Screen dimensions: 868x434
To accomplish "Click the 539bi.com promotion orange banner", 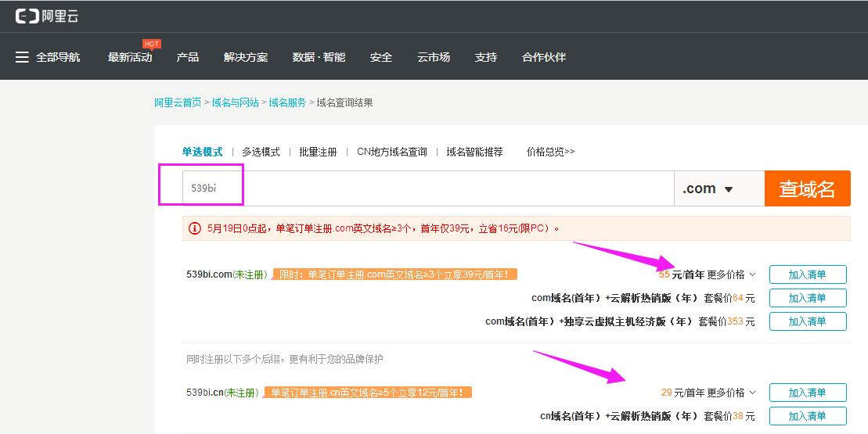I will [394, 274].
